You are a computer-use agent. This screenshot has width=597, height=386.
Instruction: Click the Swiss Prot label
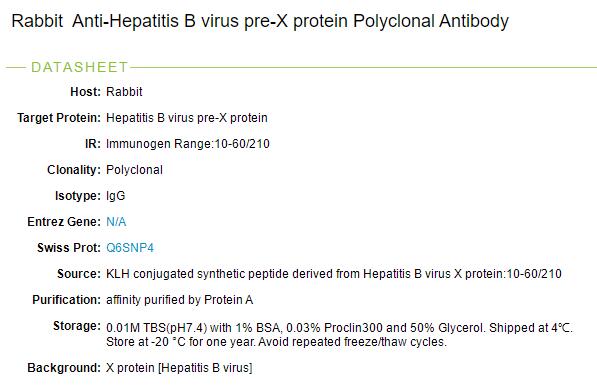click(x=69, y=248)
